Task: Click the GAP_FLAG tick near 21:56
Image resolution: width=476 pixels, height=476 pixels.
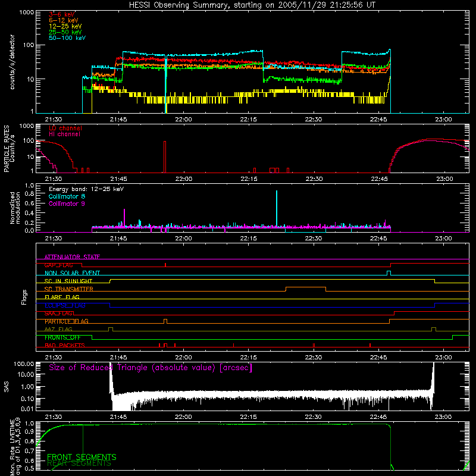Action: [x=165, y=265]
